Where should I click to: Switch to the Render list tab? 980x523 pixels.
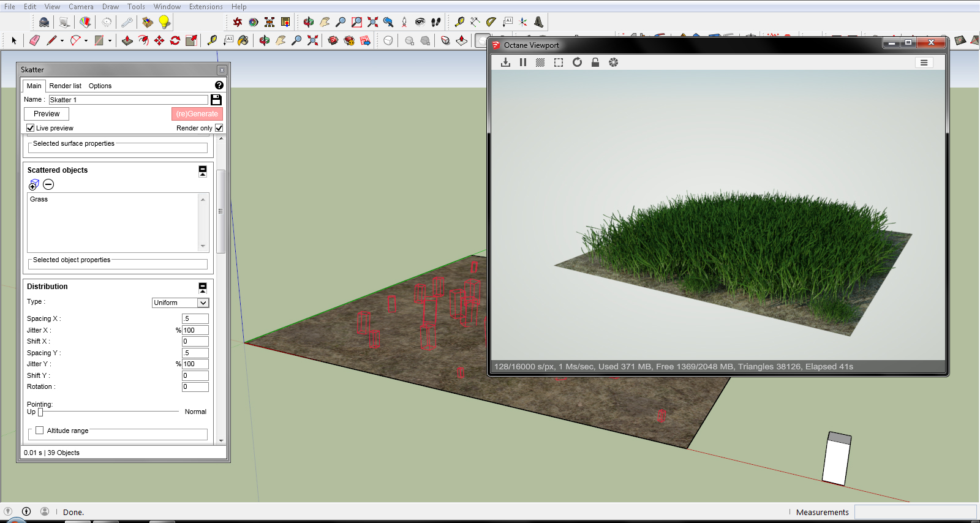coord(65,86)
